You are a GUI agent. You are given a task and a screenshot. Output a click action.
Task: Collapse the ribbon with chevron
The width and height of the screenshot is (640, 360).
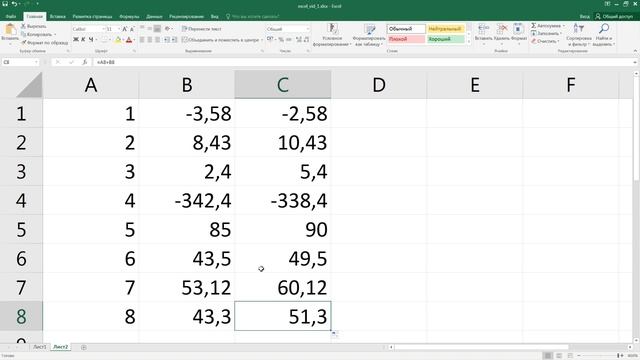635,51
